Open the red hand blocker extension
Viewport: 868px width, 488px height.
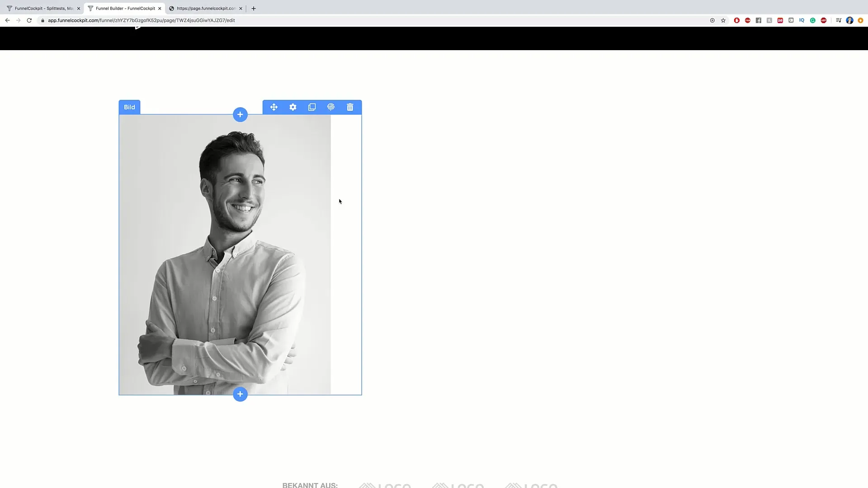pyautogui.click(x=736, y=20)
